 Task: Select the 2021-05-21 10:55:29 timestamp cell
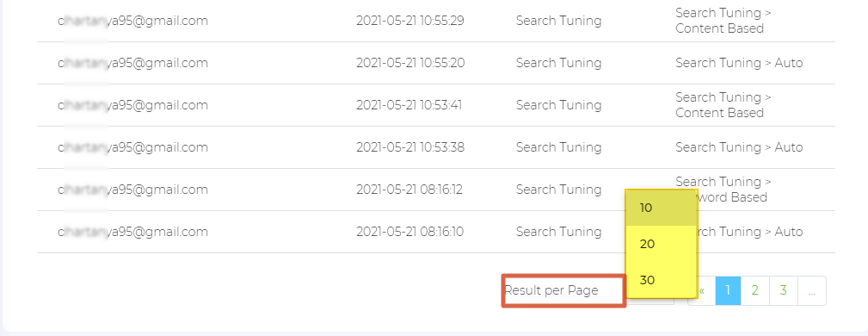[x=410, y=21]
